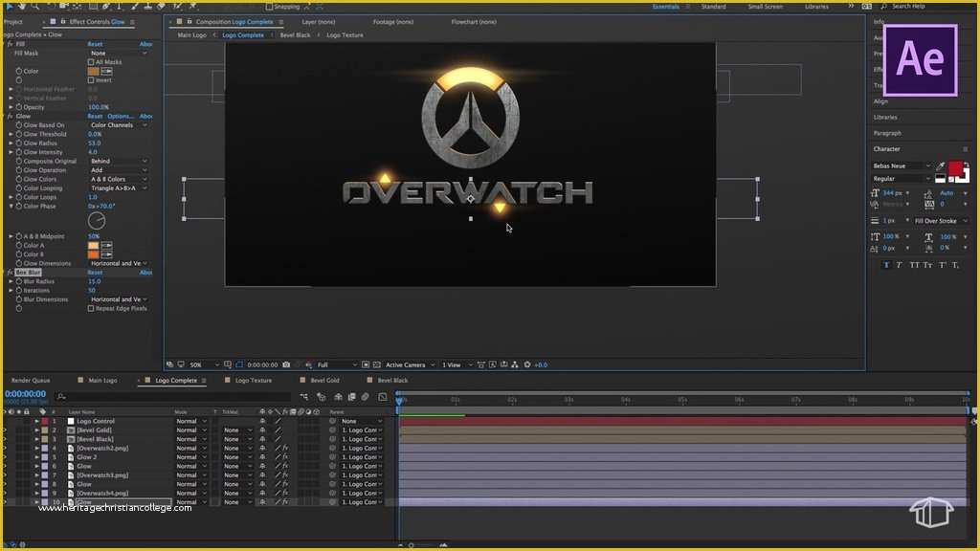Open the Glow Operation dropdown

(x=119, y=170)
